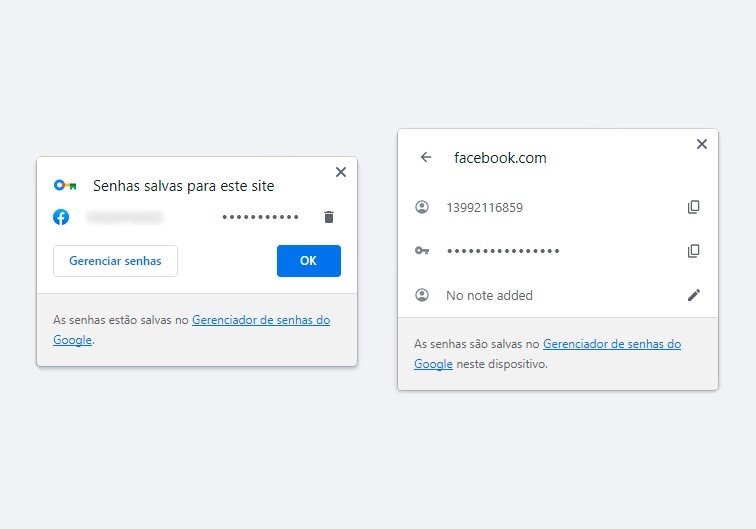Click the Facebook logo icon

click(x=61, y=217)
